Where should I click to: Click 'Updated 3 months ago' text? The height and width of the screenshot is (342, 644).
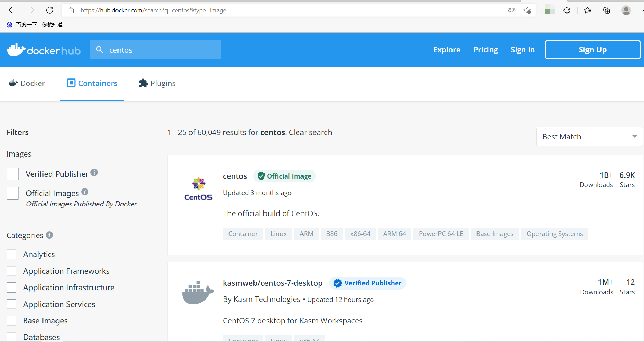point(257,193)
